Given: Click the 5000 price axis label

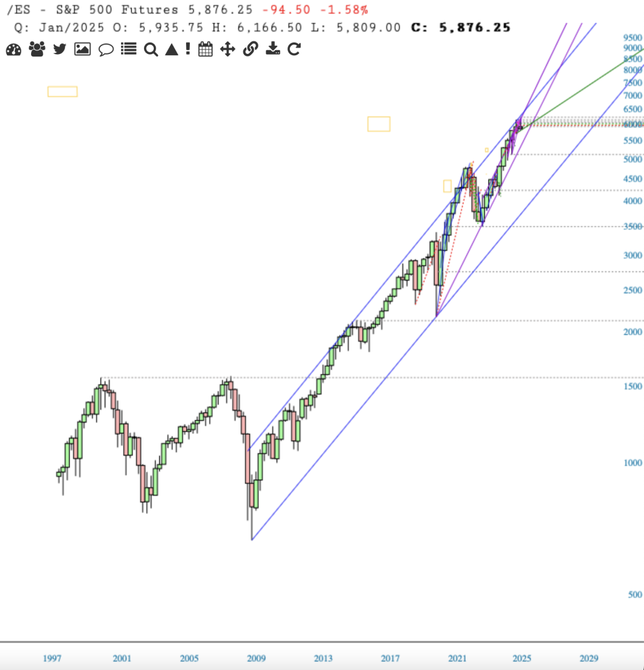Looking at the screenshot, I should click(x=633, y=159).
